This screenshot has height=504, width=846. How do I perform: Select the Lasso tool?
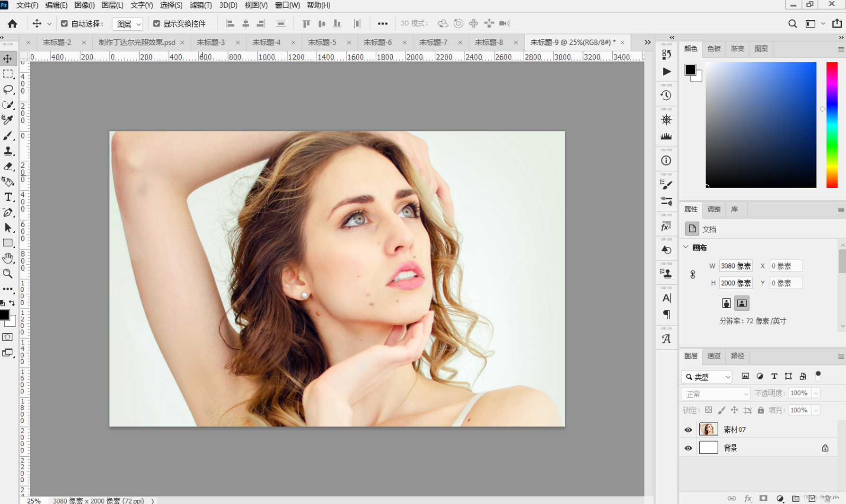pos(8,89)
